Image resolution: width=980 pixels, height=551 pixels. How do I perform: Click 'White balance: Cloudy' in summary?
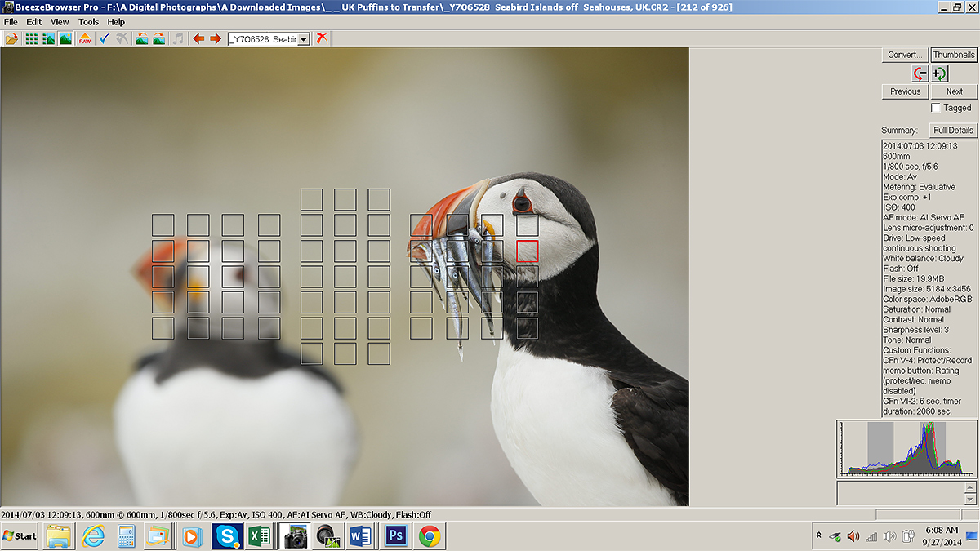coord(923,258)
